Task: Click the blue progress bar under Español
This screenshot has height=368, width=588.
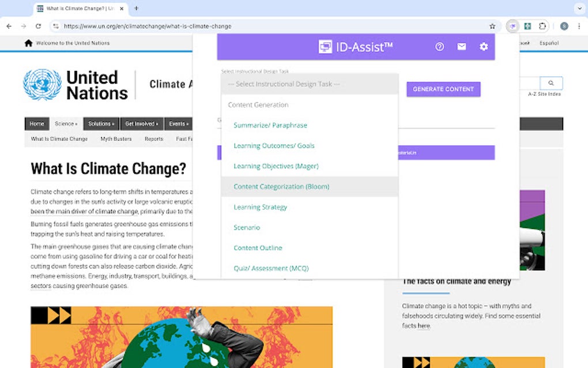Action: (x=549, y=52)
